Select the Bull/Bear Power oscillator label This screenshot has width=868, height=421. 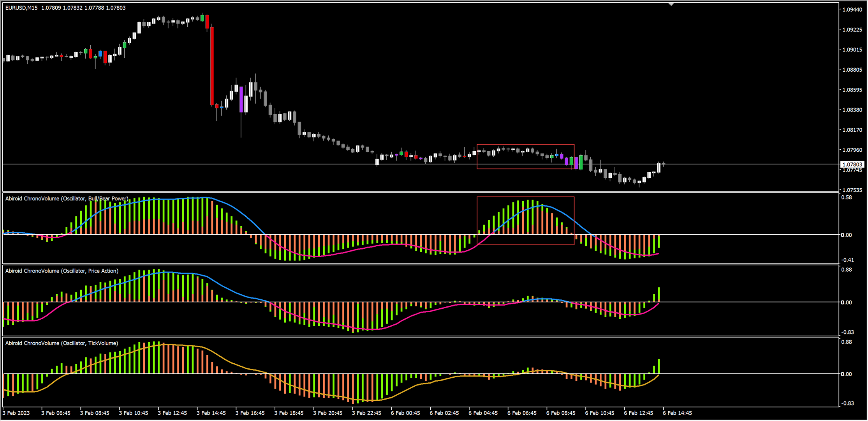67,199
